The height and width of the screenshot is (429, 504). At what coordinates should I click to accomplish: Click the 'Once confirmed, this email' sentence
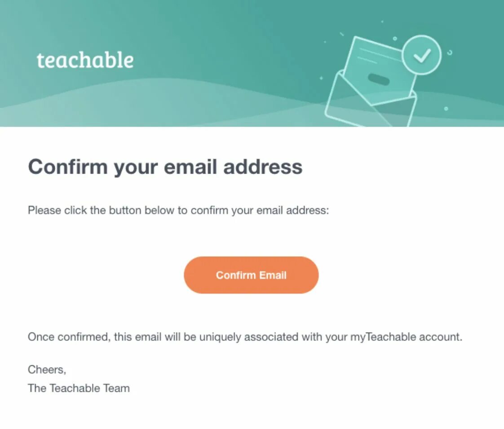(245, 337)
